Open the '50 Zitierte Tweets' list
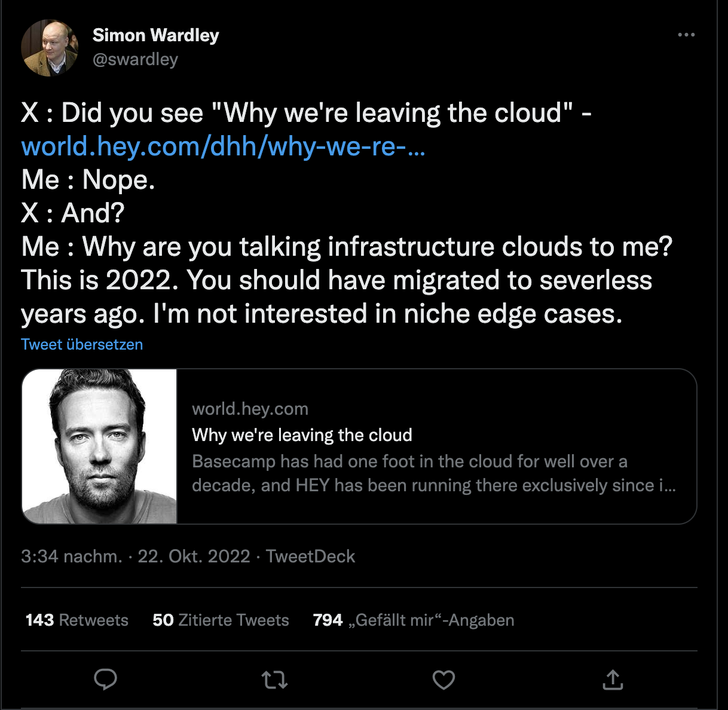 [221, 620]
